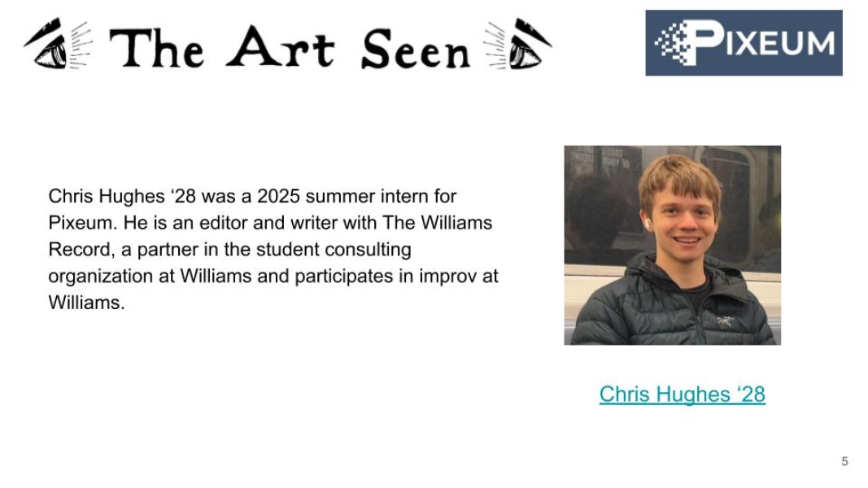Click "organization" in the biography text
The width and height of the screenshot is (868, 488).
(x=101, y=276)
